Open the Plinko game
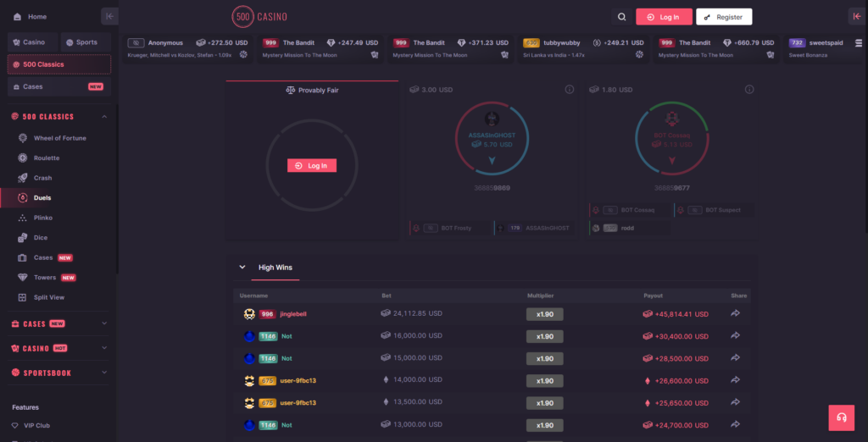The height and width of the screenshot is (442, 868). tap(43, 218)
